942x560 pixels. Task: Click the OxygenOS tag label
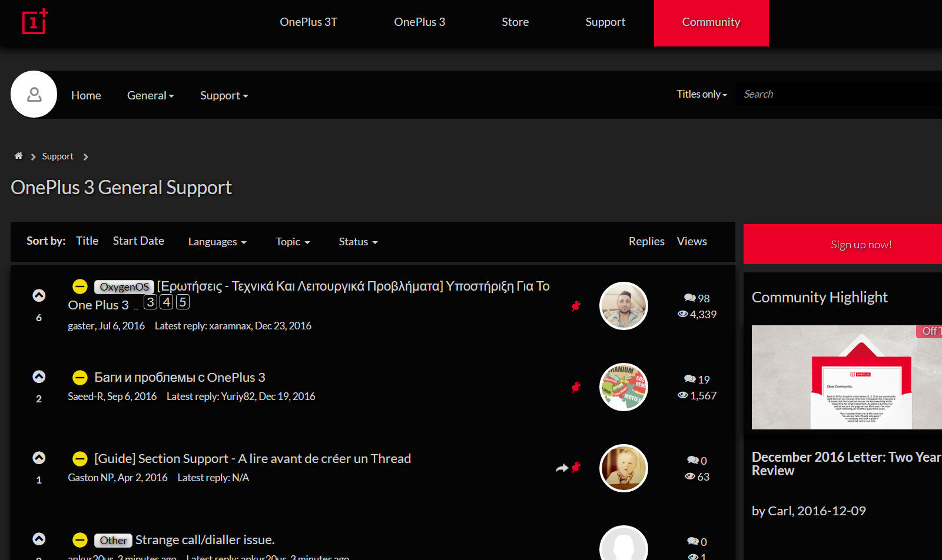[x=124, y=286]
